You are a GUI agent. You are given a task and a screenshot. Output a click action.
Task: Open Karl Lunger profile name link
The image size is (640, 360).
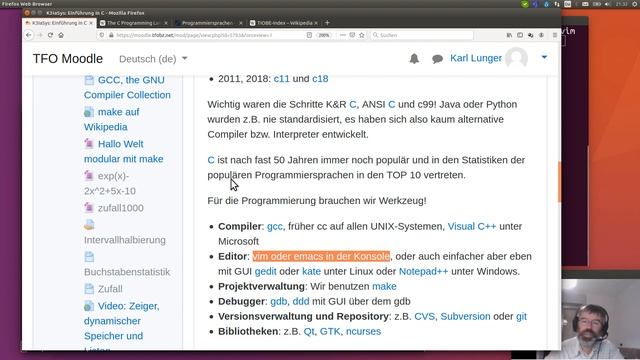(x=476, y=58)
